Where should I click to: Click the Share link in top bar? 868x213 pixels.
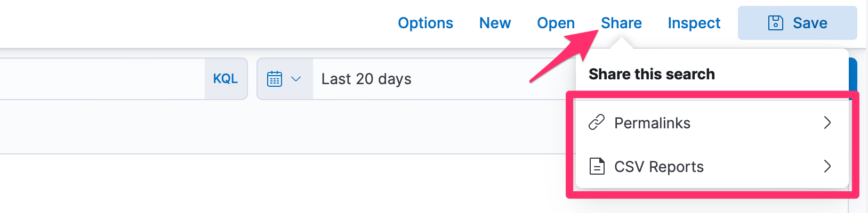[621, 23]
